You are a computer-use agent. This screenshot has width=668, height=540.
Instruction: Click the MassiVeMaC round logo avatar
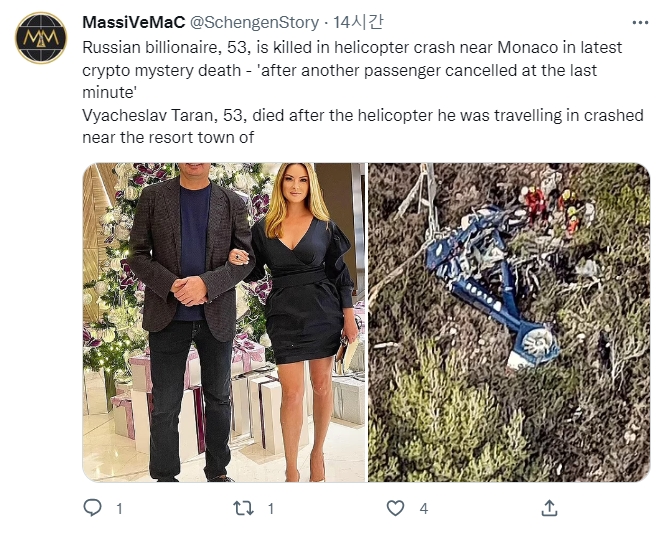click(41, 38)
